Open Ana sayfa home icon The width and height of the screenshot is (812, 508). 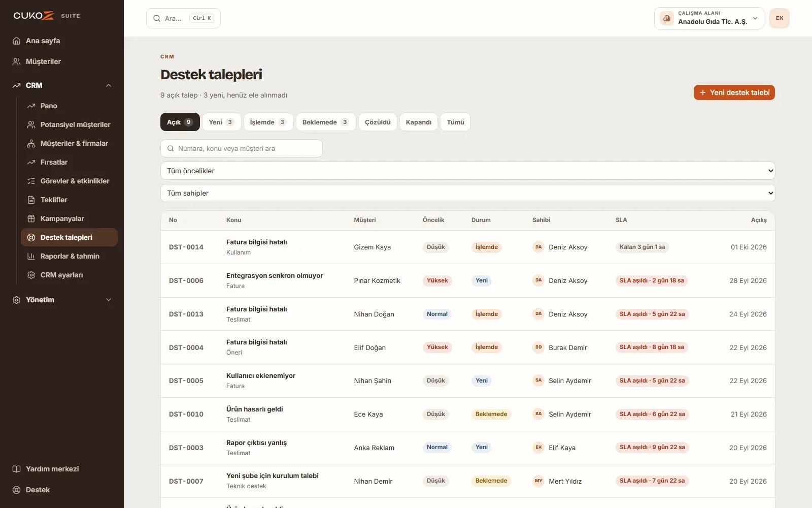tap(16, 41)
